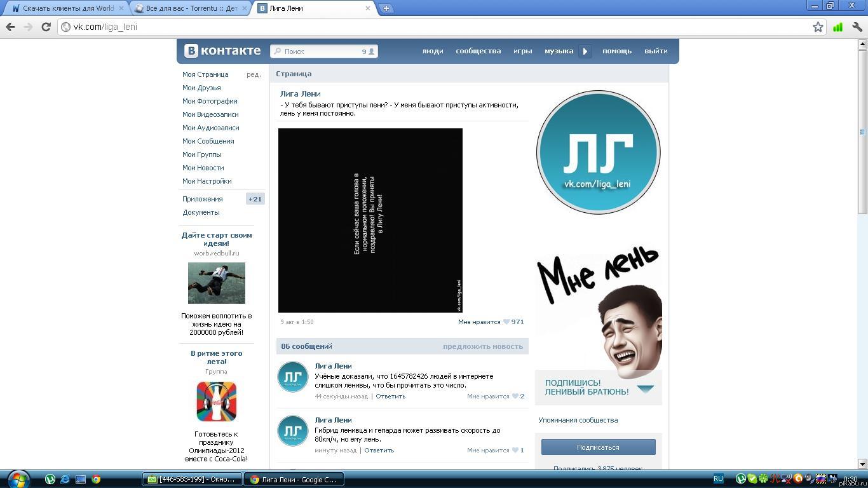Open сообщества in the top menu

(478, 51)
